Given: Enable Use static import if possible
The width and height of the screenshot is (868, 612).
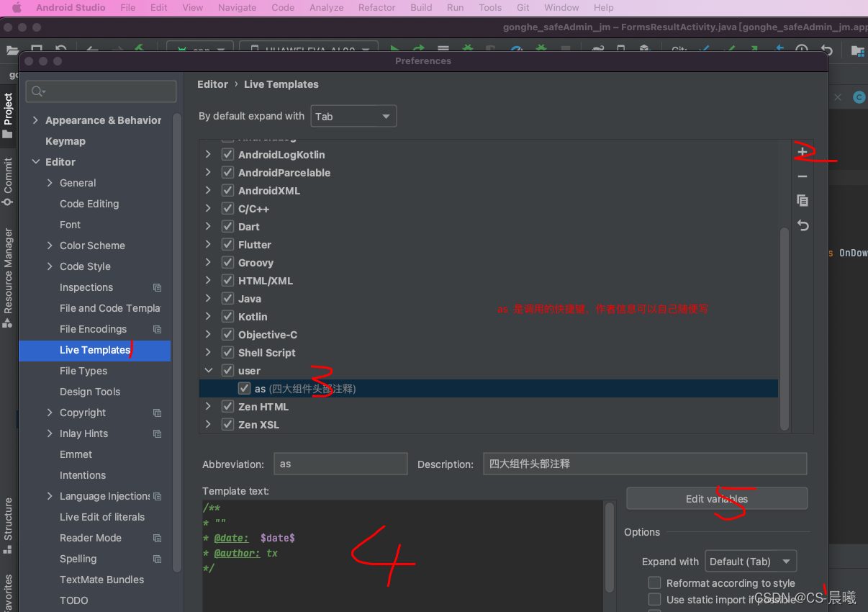Looking at the screenshot, I should coord(654,599).
